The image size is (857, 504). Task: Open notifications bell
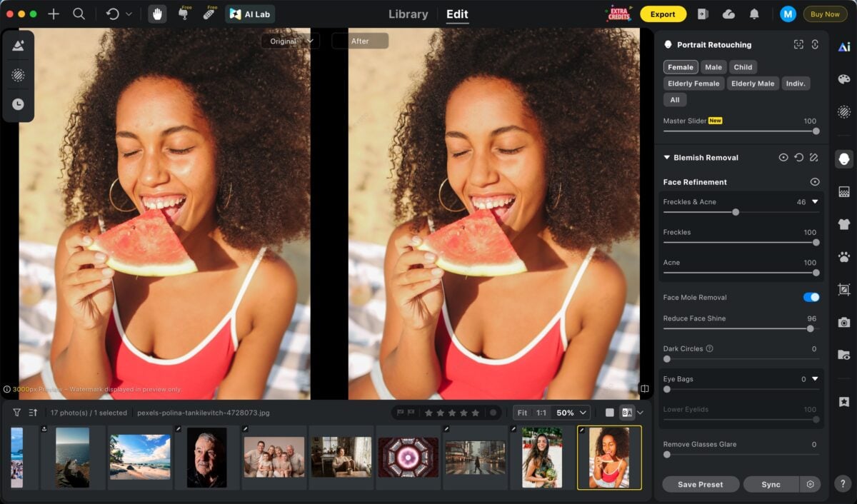click(x=754, y=14)
